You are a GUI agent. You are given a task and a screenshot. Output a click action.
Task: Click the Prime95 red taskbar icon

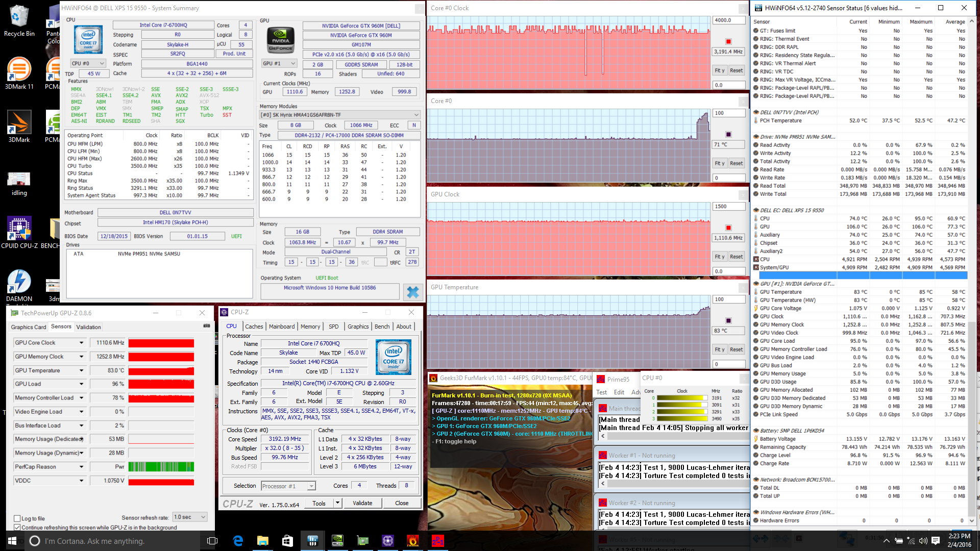(437, 541)
